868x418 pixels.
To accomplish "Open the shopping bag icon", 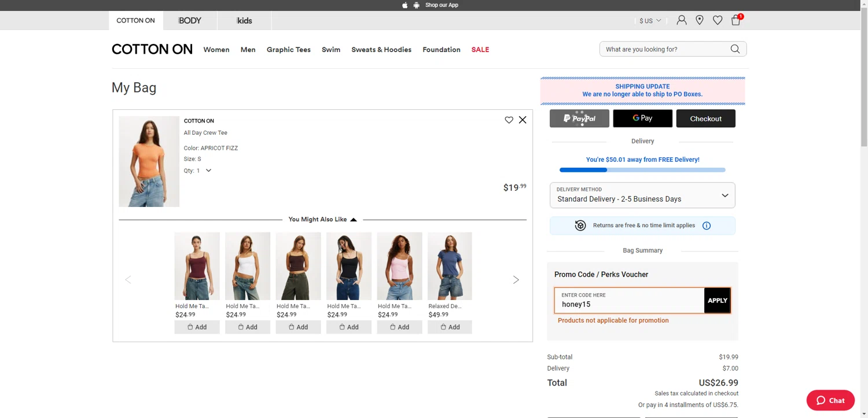I will (735, 20).
